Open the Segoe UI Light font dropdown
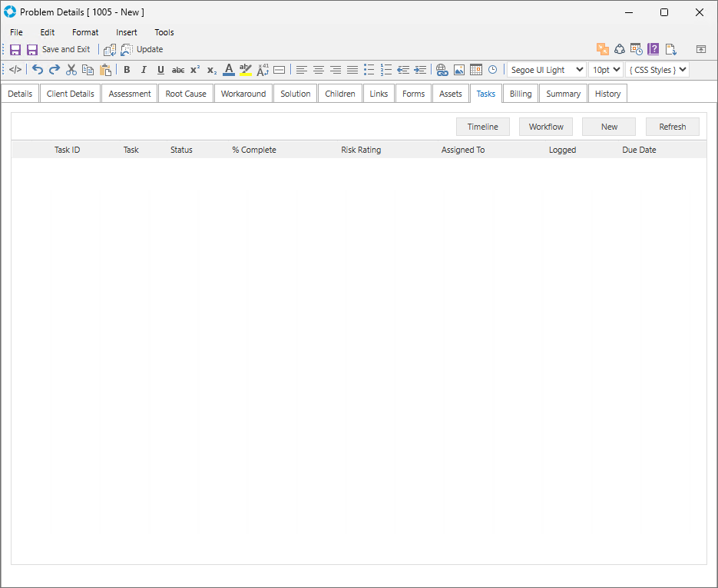The width and height of the screenshot is (718, 588). 546,70
